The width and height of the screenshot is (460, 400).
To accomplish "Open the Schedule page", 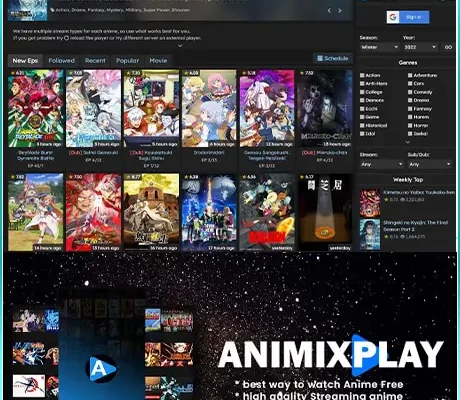I will tap(333, 58).
